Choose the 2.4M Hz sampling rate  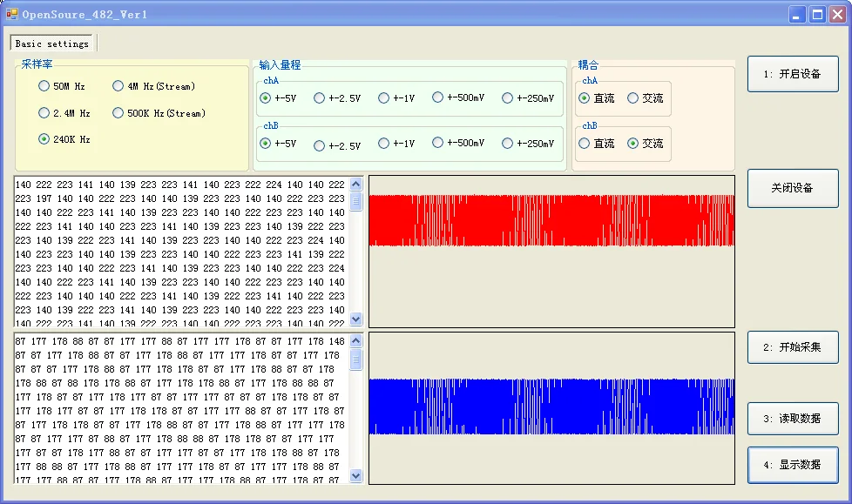click(x=44, y=113)
